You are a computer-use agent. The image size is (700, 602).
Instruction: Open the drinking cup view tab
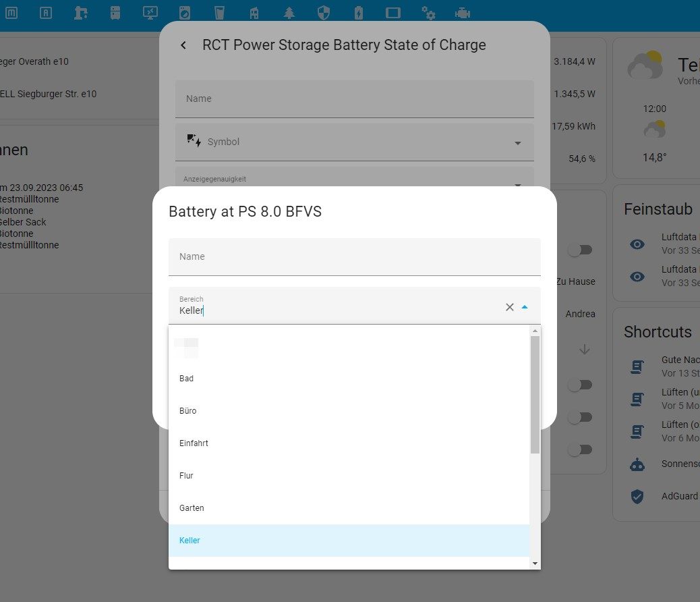(219, 13)
